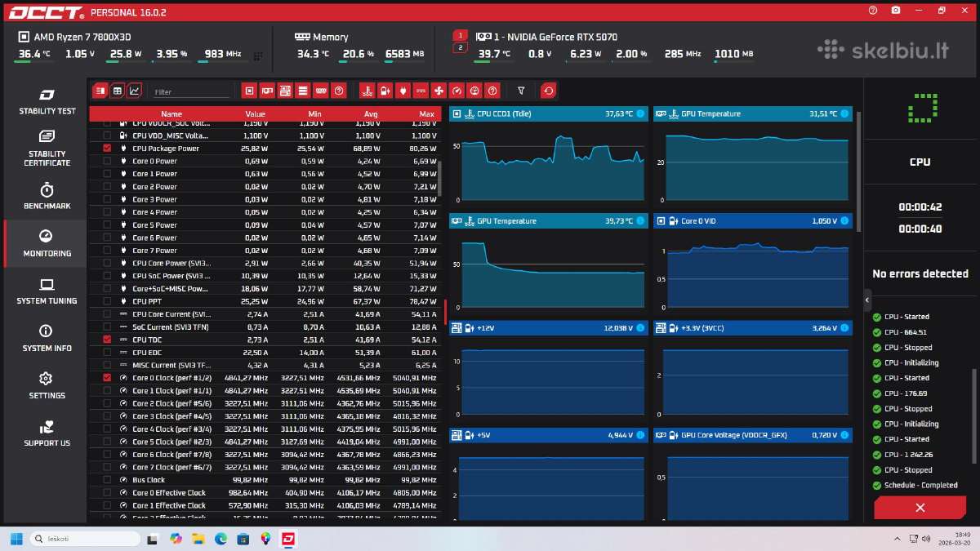This screenshot has height=551, width=980.
Task: Filter sensors by storage drive icon
Action: pos(303,91)
